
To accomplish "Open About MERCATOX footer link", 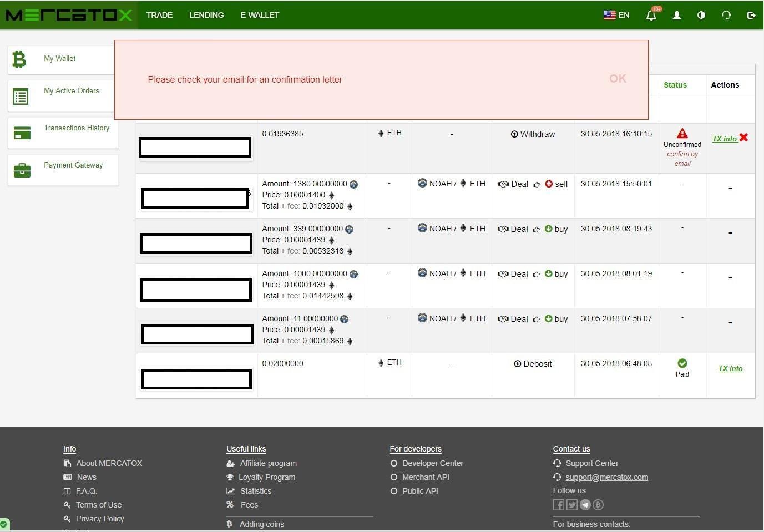I will click(x=109, y=463).
